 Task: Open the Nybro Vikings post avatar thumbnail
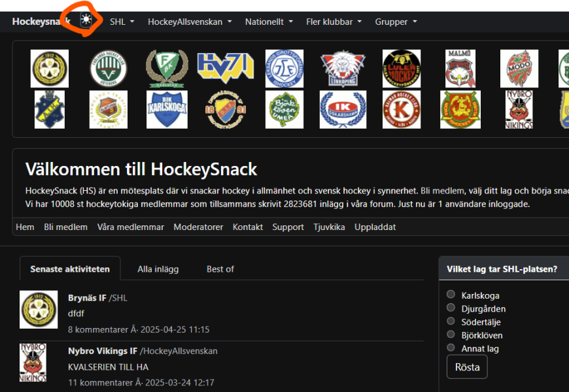click(33, 363)
